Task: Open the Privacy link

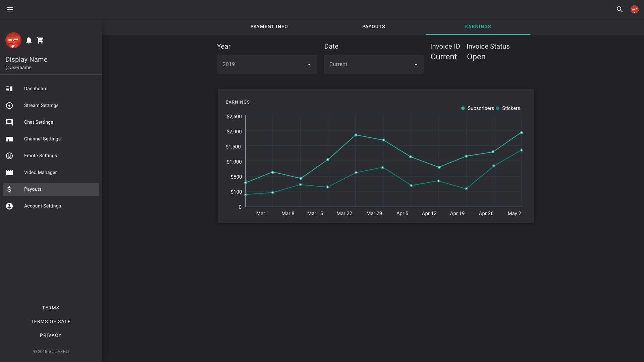Action: 51,335
